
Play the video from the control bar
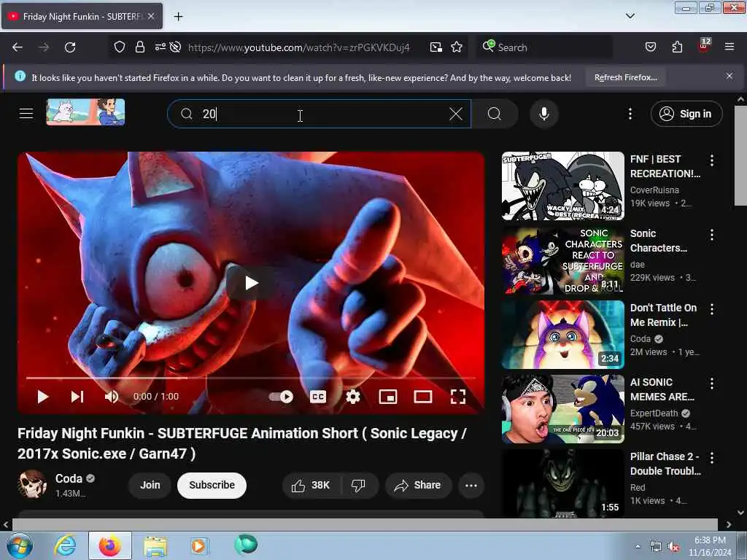point(42,397)
